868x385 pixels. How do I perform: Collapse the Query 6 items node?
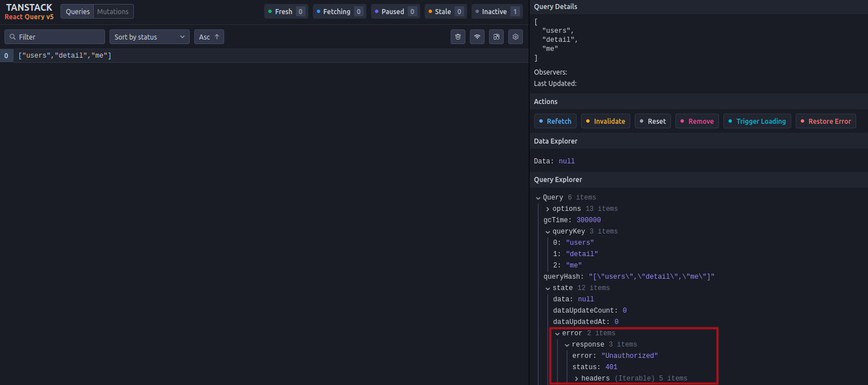coord(565,197)
